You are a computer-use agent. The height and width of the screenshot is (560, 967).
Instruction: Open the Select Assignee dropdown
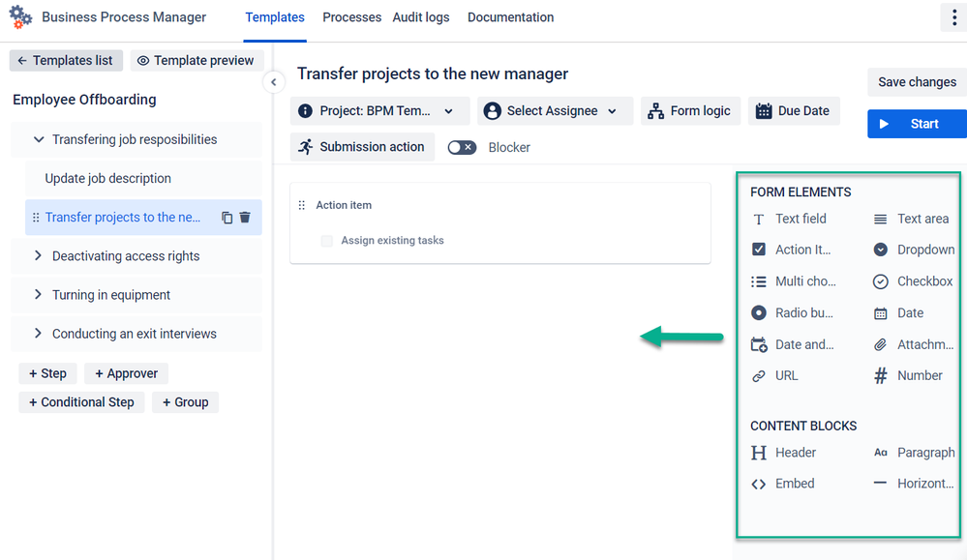point(555,111)
